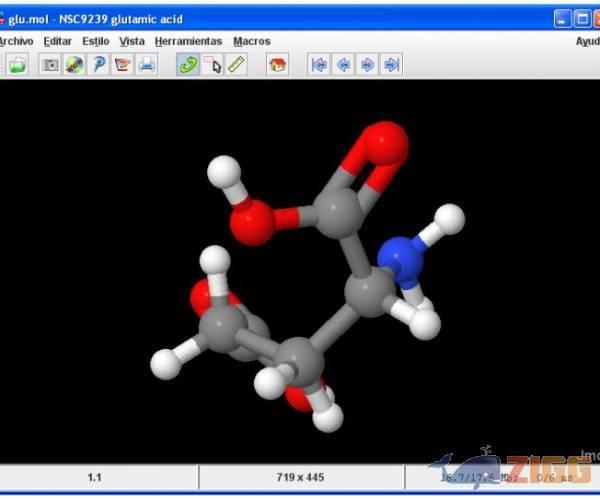Open the Archivo menu
Image resolution: width=600 pixels, height=500 pixels.
15,41
